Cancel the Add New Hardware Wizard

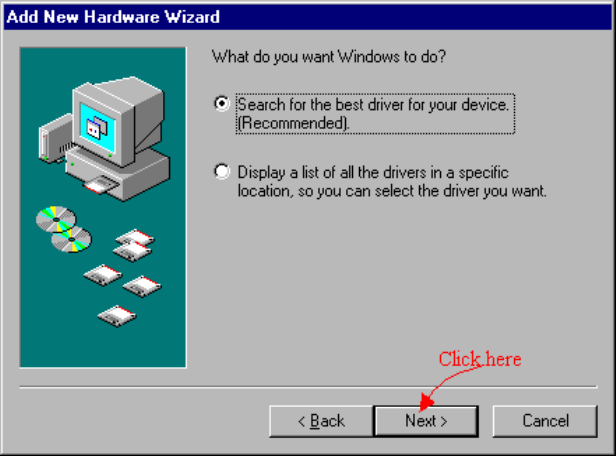coord(545,421)
